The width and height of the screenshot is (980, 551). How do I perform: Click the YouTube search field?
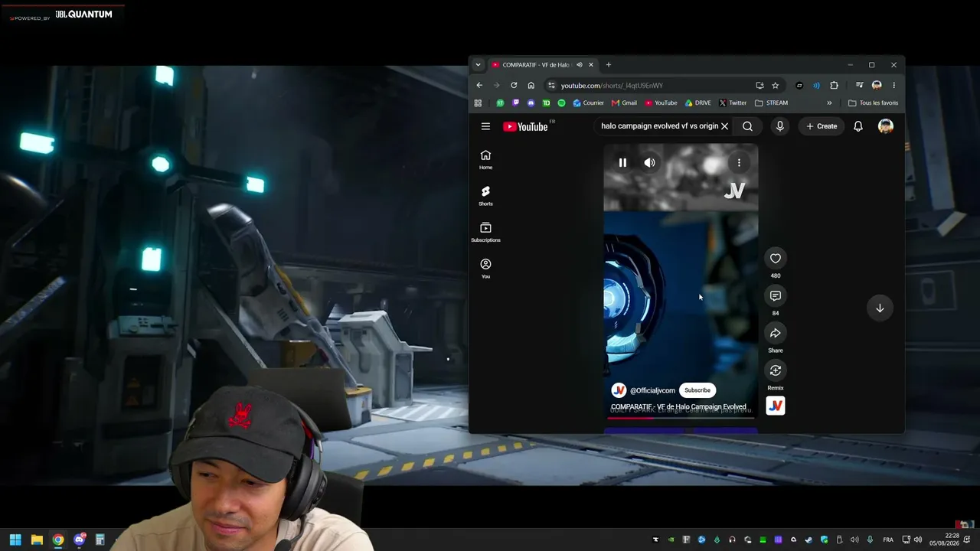click(659, 126)
